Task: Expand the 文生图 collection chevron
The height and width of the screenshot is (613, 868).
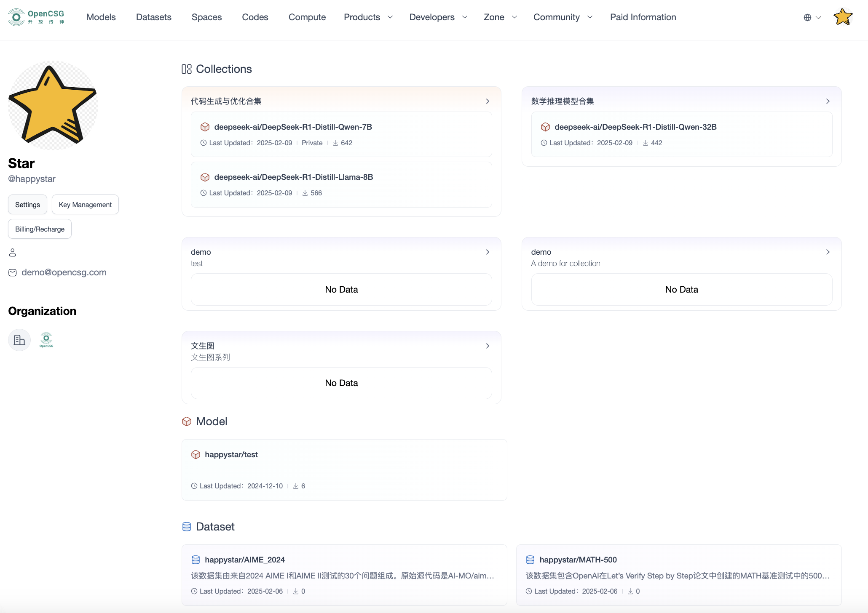Action: [488, 346]
